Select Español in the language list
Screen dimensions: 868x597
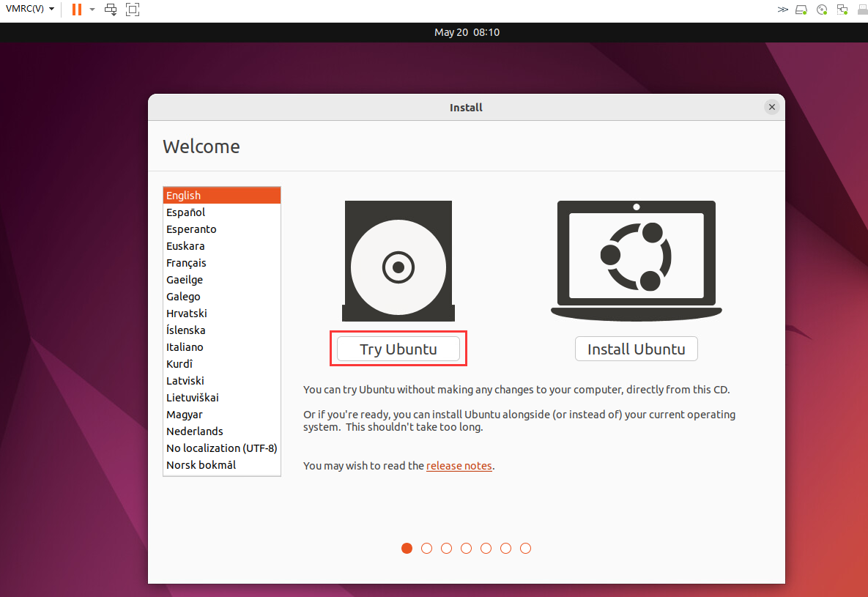[222, 212]
